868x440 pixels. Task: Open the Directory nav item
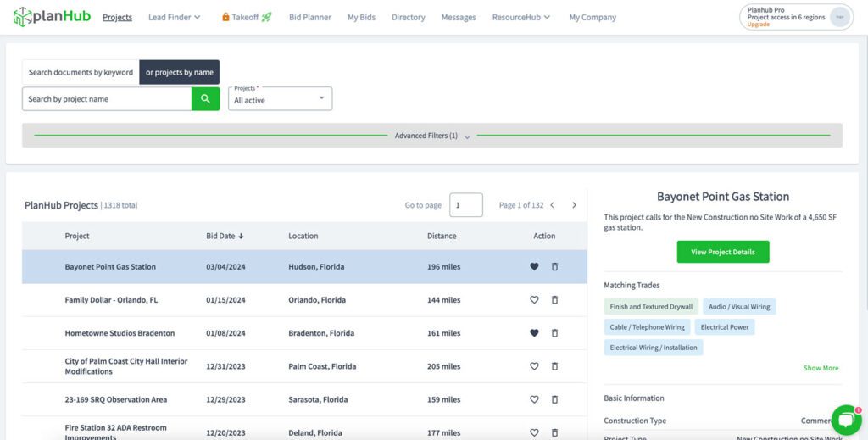(x=409, y=17)
